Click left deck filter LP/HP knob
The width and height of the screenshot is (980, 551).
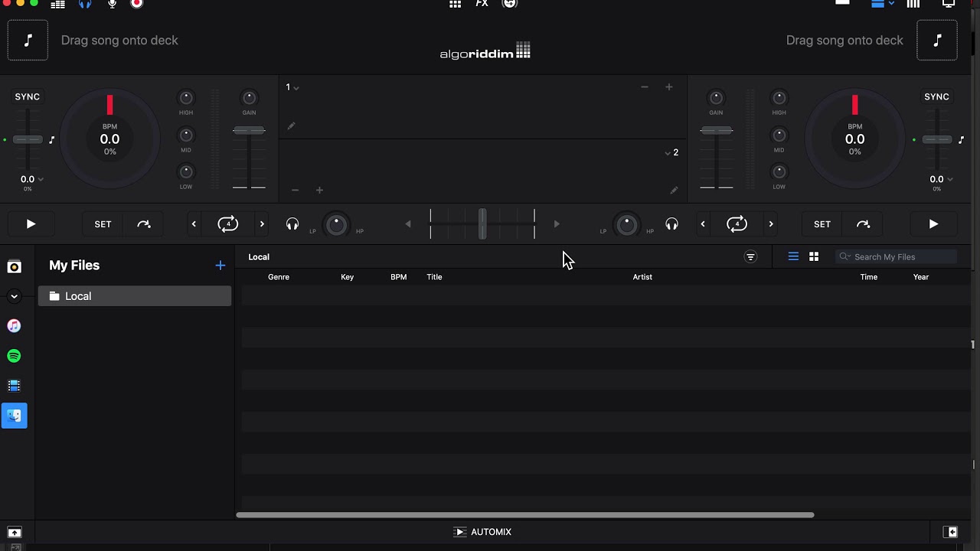[336, 224]
